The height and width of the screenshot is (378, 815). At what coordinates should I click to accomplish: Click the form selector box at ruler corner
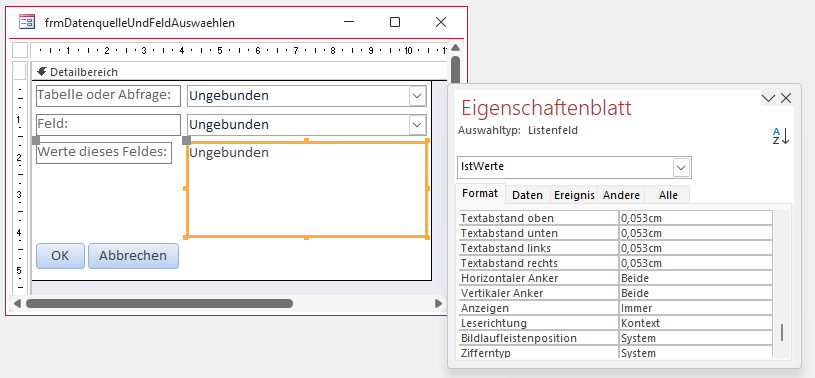pos(20,50)
